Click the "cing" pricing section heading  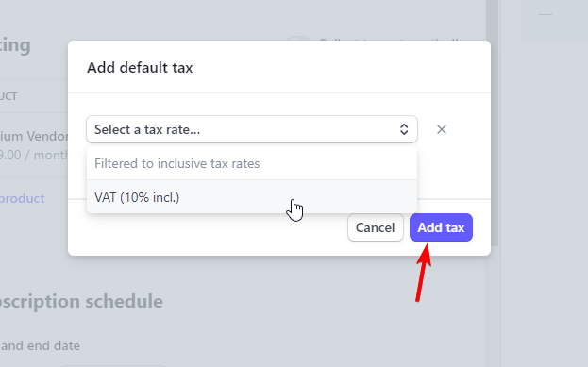[15, 45]
